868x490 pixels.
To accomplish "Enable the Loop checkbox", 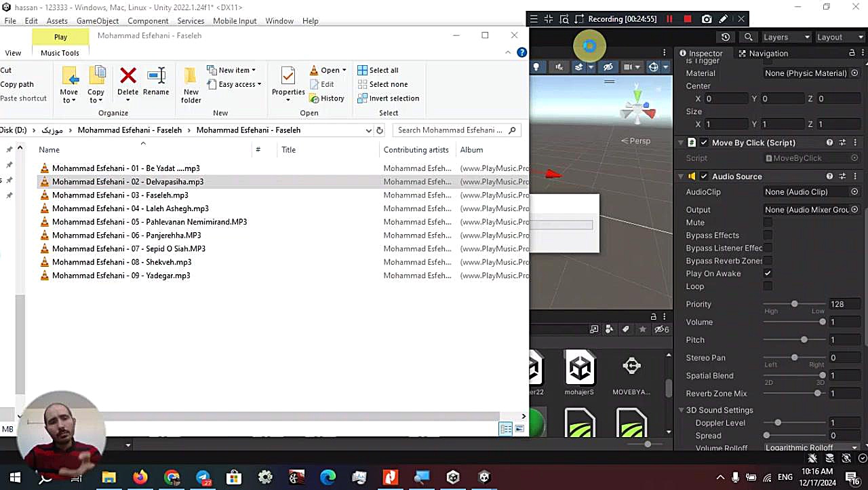I will coord(768,286).
